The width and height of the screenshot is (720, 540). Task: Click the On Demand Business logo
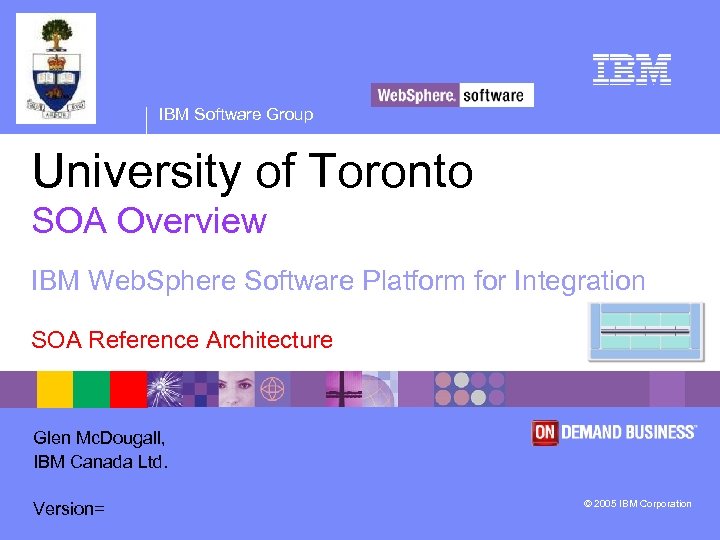[614, 432]
